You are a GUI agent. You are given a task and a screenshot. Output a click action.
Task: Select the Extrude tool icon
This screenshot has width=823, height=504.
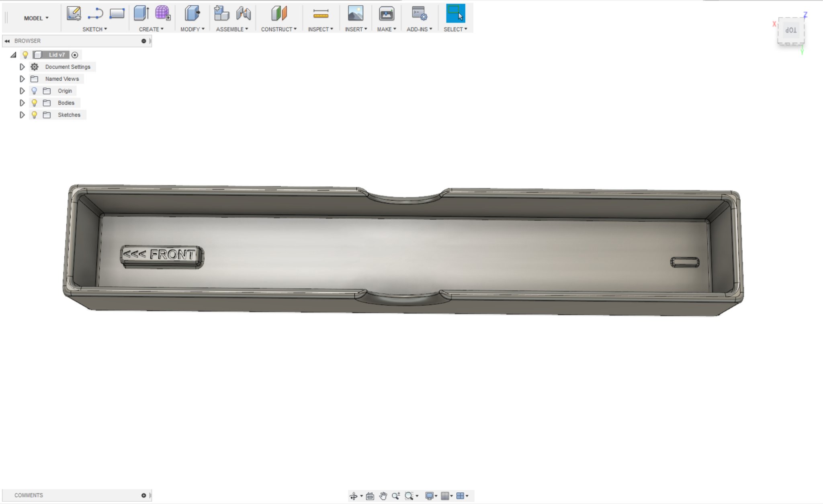(141, 13)
